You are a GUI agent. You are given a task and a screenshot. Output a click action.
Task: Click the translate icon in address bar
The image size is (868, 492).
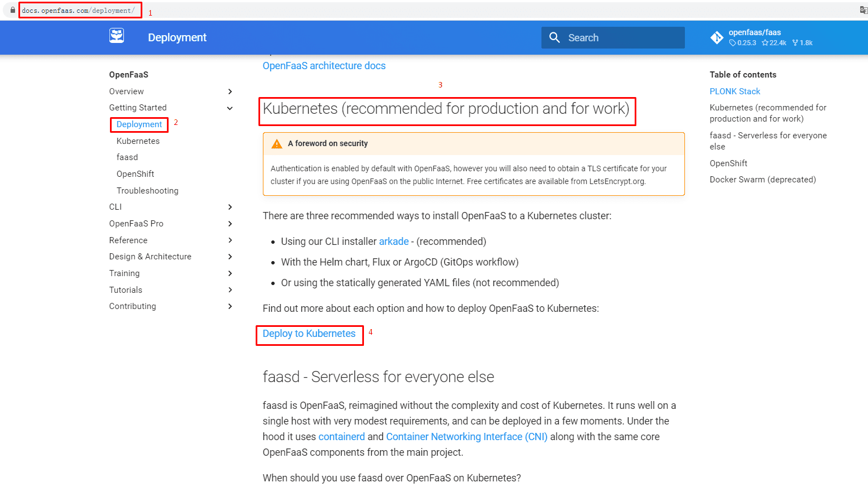[x=864, y=10]
